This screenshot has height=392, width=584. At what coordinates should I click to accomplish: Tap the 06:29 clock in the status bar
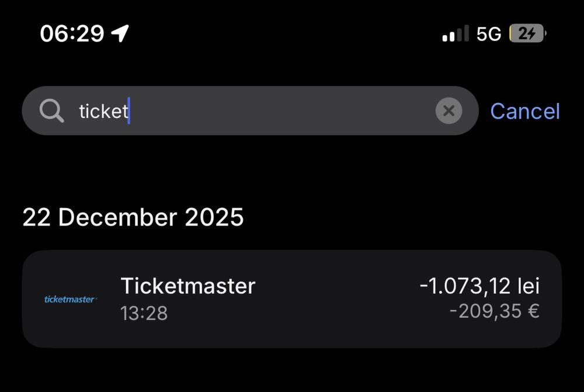click(x=72, y=34)
